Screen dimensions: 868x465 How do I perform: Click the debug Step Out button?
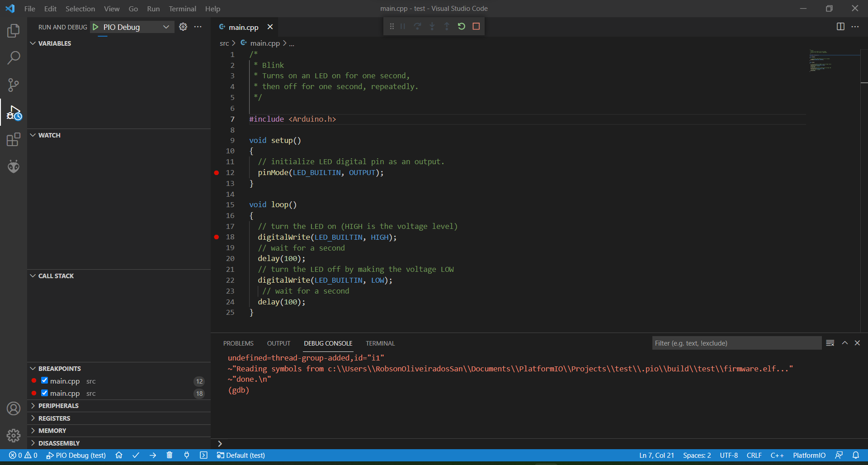[447, 26]
